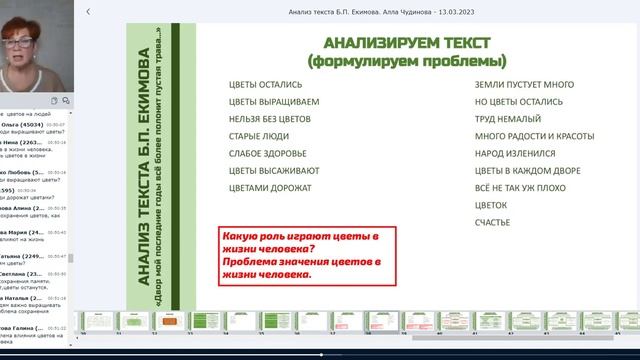
Task: Click the slide text 'ЦВЕТАМИ ДОРОЖАТ'
Action: [270, 188]
